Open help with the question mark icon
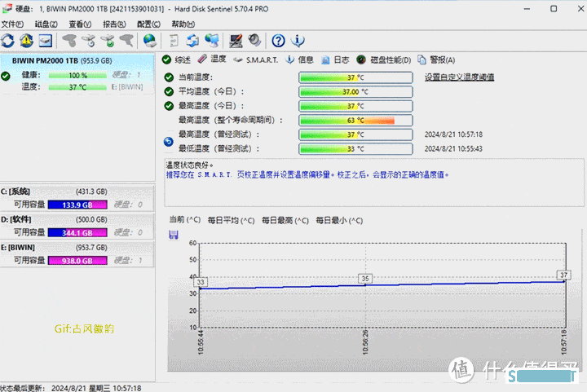This screenshot has width=587, height=392. [x=278, y=41]
